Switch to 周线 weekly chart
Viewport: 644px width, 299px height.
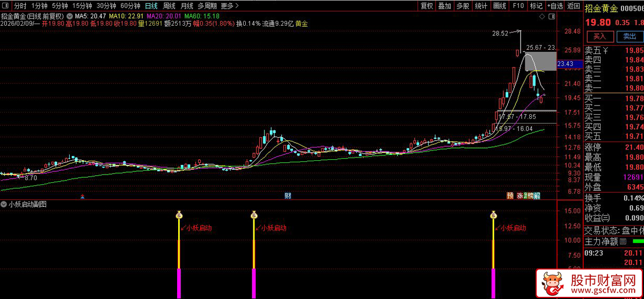[169, 6]
